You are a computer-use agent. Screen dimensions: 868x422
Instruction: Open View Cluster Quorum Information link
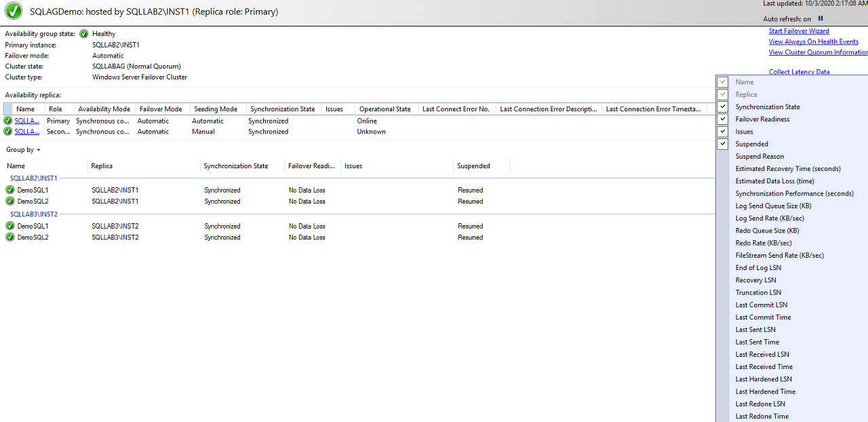(818, 52)
